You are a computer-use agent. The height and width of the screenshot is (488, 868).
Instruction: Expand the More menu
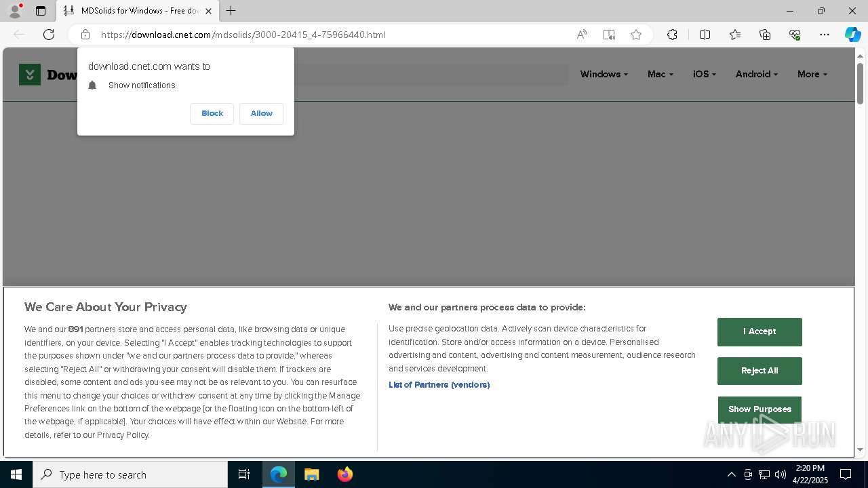point(812,75)
